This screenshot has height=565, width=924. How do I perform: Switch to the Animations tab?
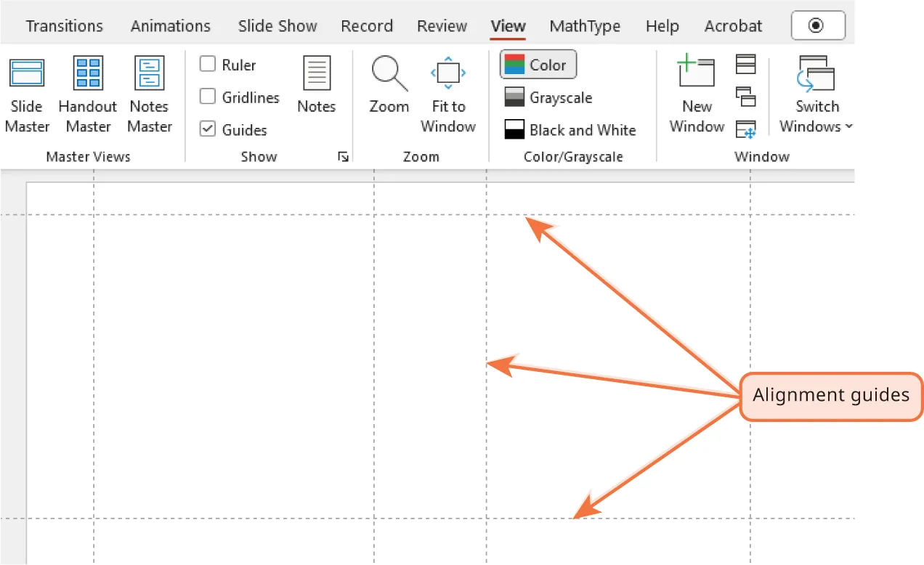pyautogui.click(x=171, y=26)
